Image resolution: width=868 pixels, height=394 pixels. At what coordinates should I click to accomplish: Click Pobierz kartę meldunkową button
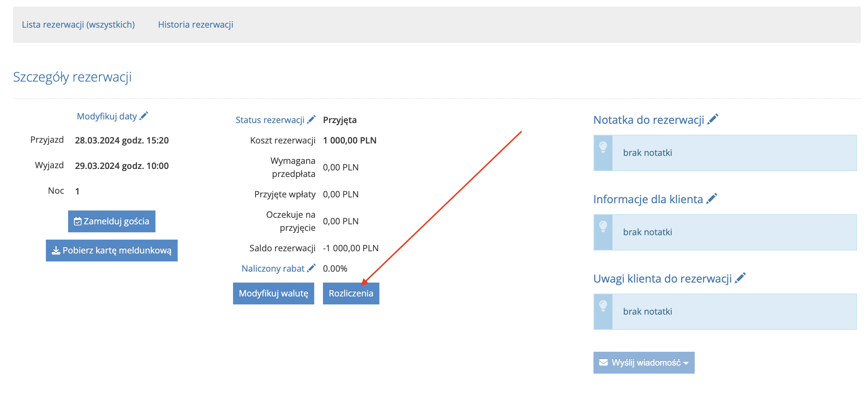click(x=112, y=250)
